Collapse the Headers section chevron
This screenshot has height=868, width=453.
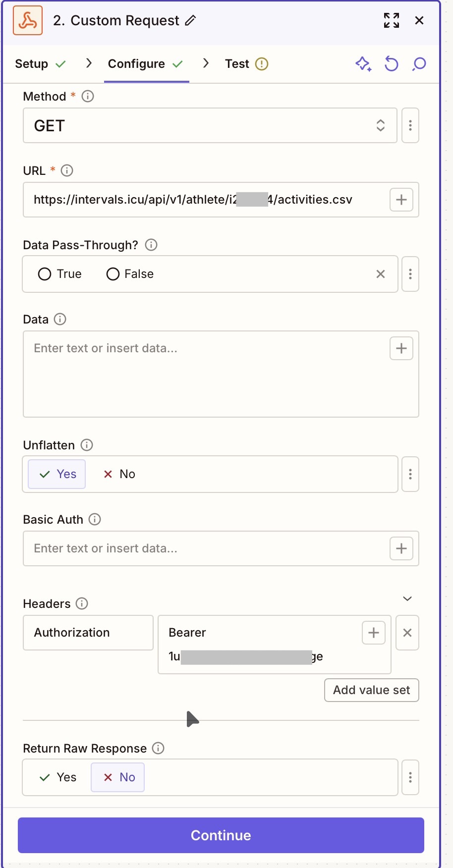pyautogui.click(x=407, y=598)
